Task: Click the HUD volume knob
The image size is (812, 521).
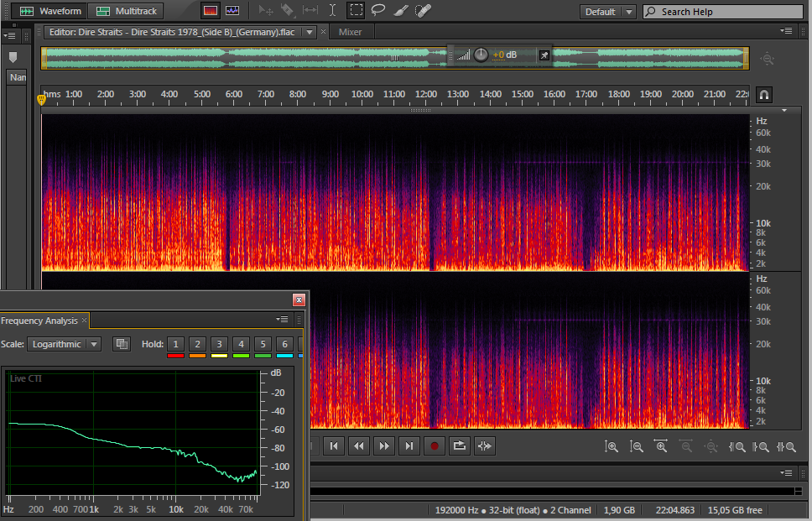Action: point(481,55)
